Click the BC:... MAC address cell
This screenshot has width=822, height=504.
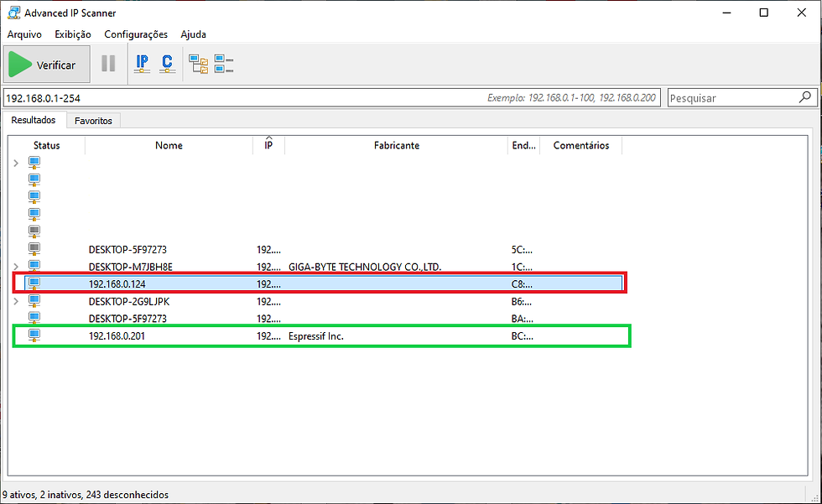click(522, 335)
